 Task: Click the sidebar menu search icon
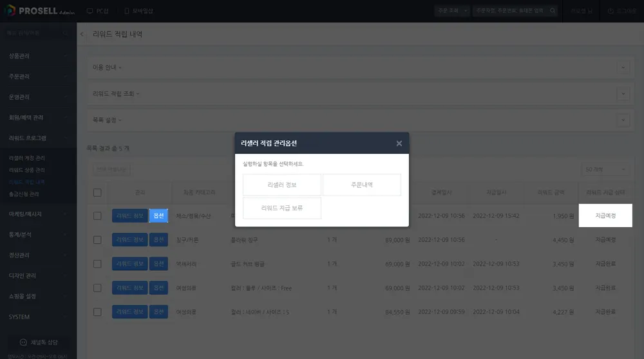(65, 33)
